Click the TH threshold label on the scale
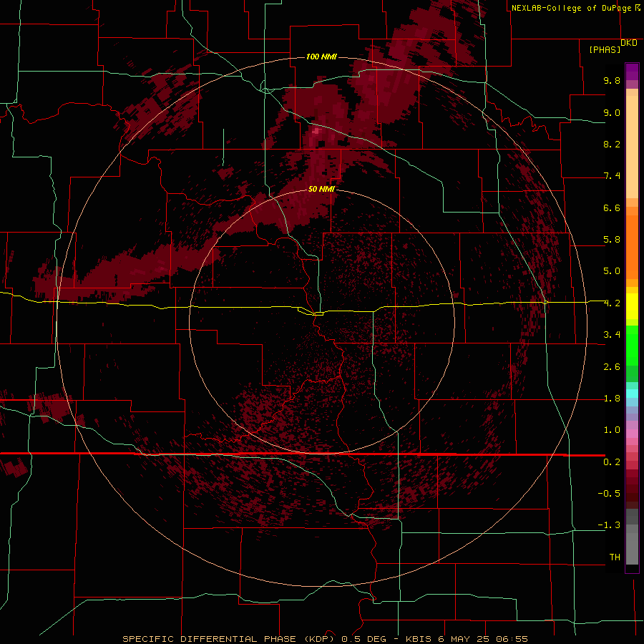The image size is (644, 644). pos(615,557)
